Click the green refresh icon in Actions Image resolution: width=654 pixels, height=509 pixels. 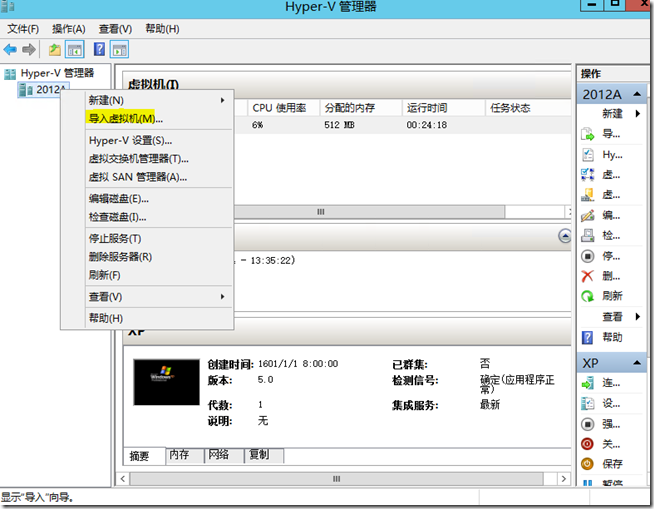coord(587,296)
